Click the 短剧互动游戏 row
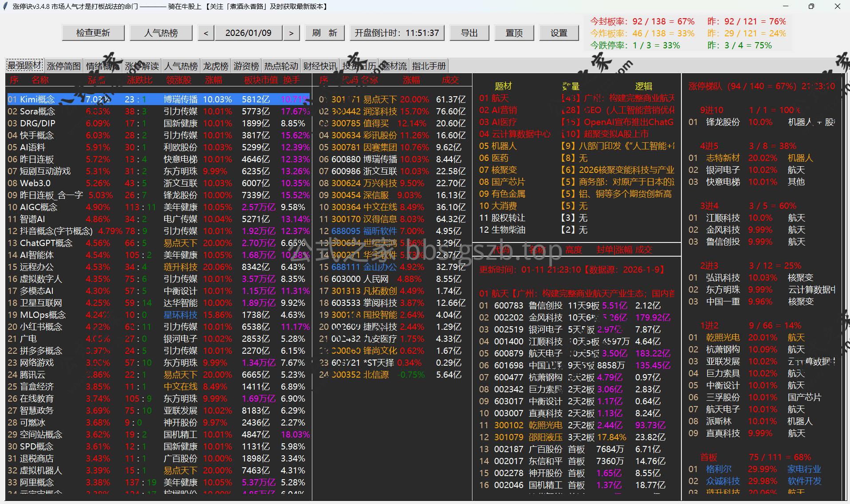This screenshot has width=850, height=504. (158, 171)
